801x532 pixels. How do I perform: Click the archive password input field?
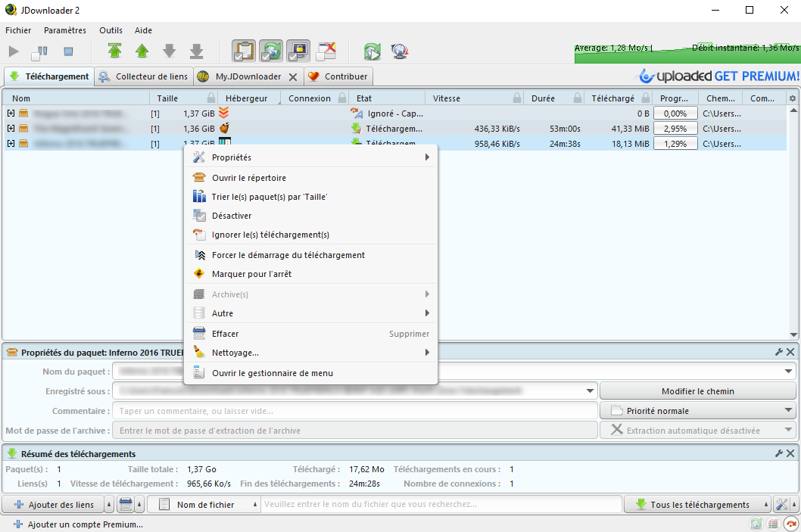[355, 431]
